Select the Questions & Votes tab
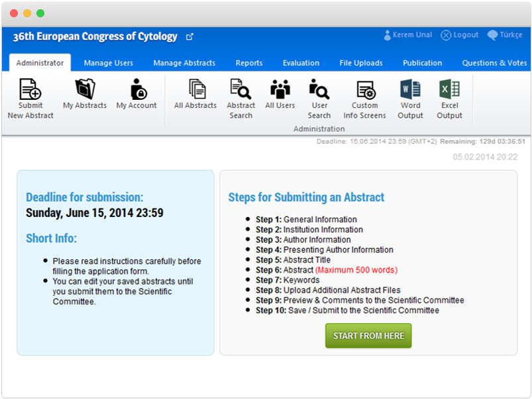This screenshot has width=532, height=399. click(x=494, y=63)
